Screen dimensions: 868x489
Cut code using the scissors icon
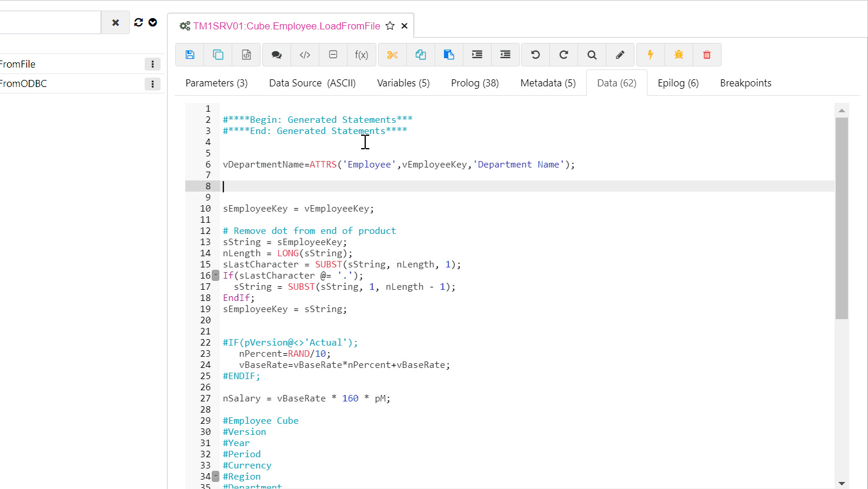pyautogui.click(x=392, y=54)
